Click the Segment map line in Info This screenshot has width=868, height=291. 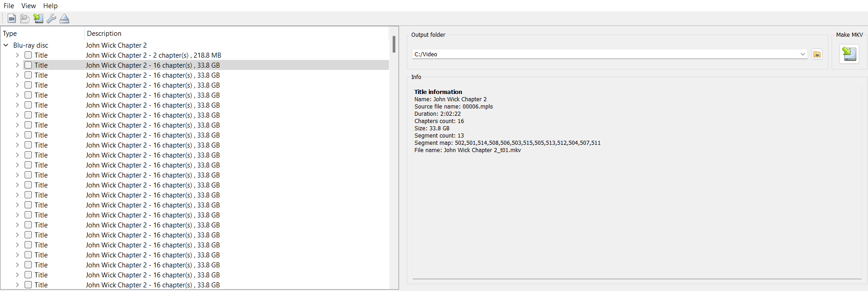click(507, 143)
